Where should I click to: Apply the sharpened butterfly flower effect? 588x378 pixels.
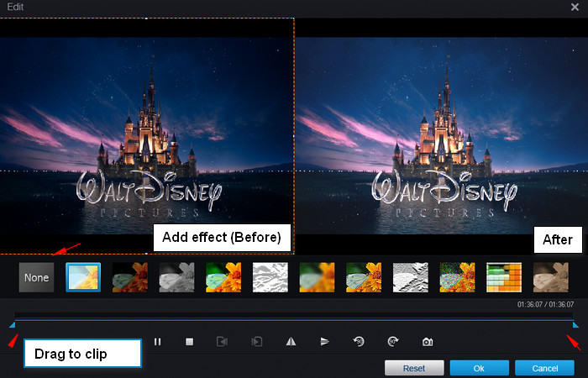(364, 277)
